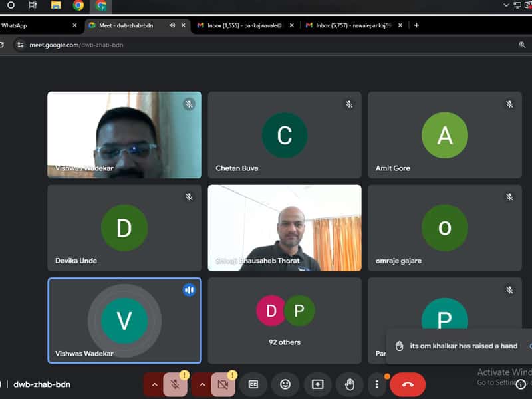Image resolution: width=532 pixels, height=399 pixels.
Task: Expand audio settings chevron beside microphone
Action: point(154,384)
